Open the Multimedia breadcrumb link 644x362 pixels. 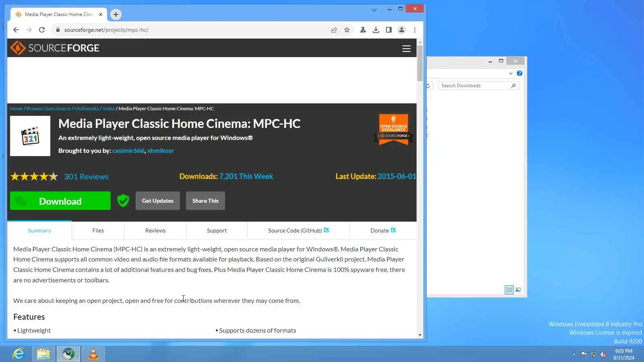(87, 109)
